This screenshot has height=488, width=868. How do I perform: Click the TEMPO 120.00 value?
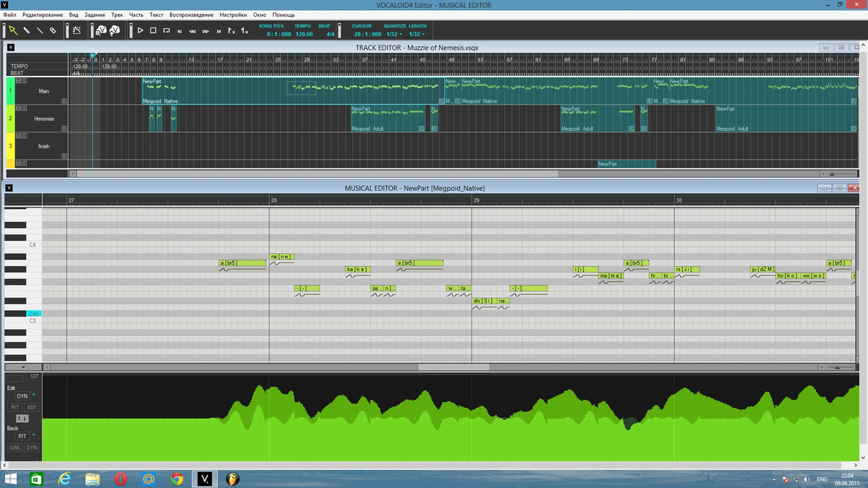click(304, 34)
